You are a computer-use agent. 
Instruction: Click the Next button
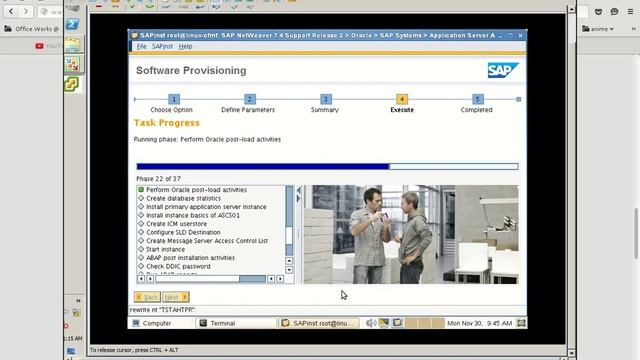point(176,297)
